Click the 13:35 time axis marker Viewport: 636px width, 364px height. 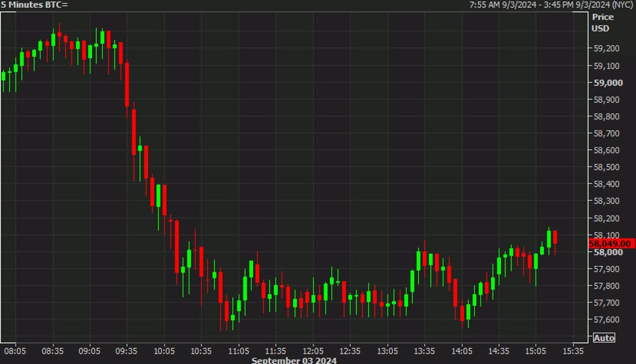(424, 350)
